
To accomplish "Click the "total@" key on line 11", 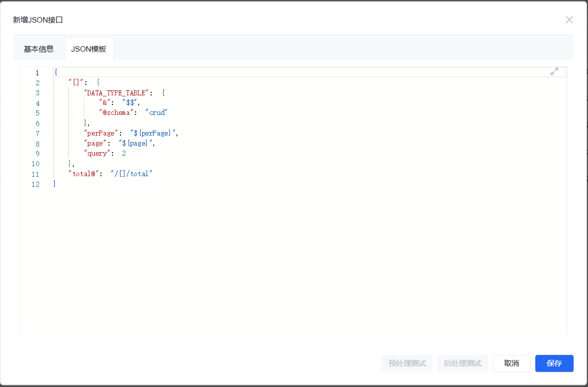I will tap(84, 174).
